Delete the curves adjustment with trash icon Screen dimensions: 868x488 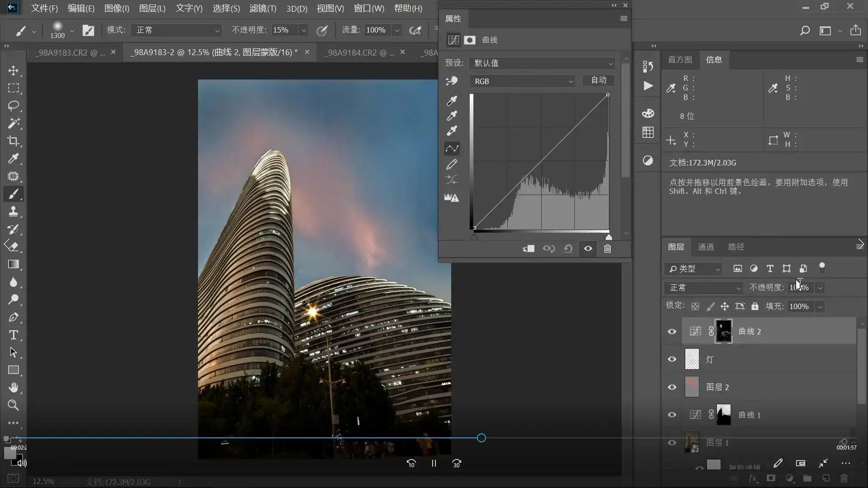(608, 249)
